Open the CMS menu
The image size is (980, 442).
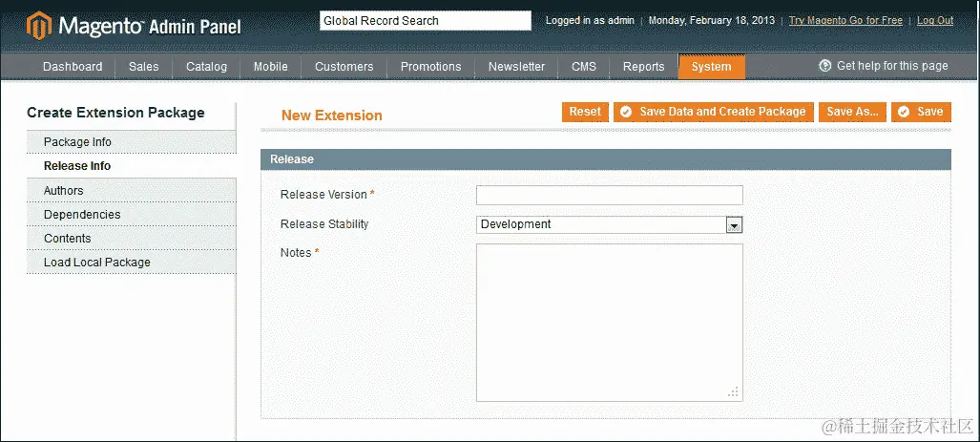584,66
